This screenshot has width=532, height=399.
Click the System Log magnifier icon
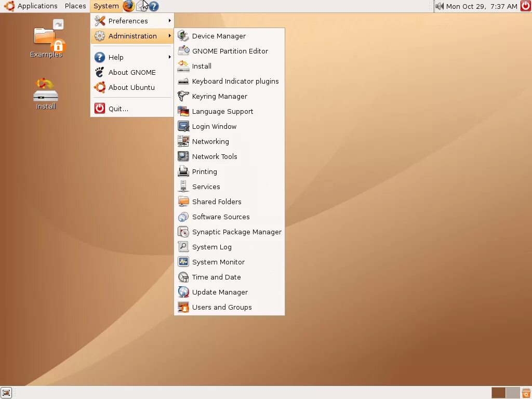coord(183,247)
